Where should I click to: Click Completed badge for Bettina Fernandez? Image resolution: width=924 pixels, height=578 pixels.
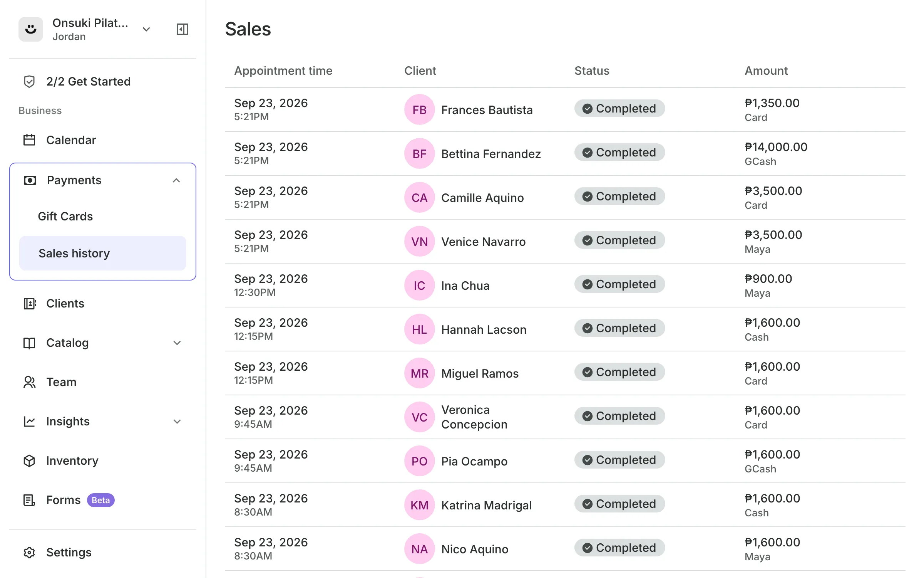coord(619,153)
